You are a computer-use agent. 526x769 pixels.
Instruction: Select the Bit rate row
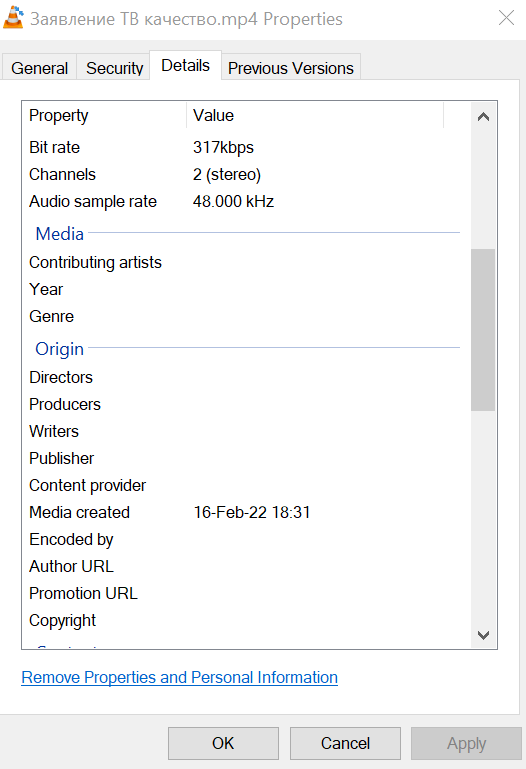click(245, 147)
